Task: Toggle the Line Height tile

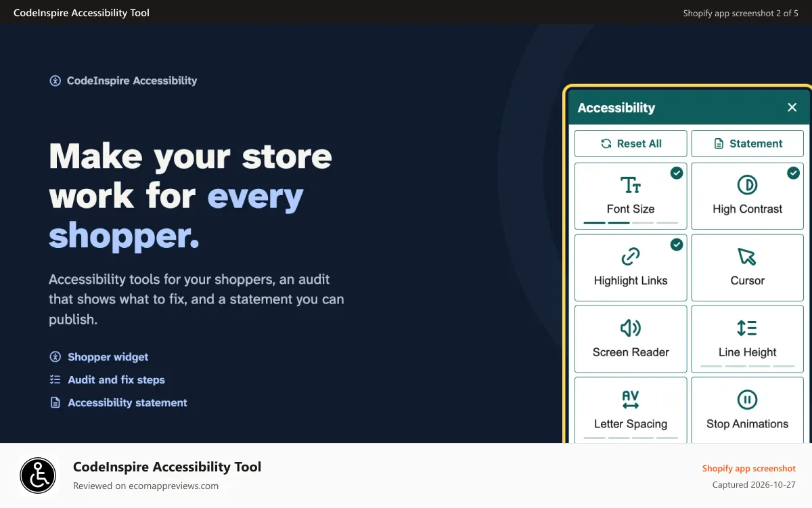Action: pos(748,339)
